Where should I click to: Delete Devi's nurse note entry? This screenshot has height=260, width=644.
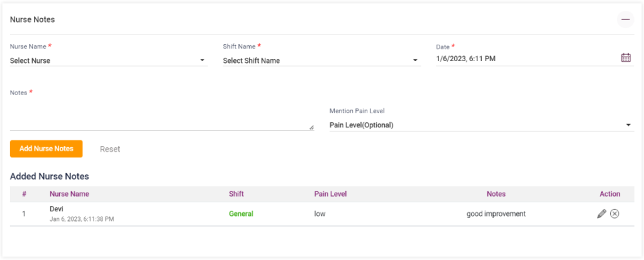pyautogui.click(x=615, y=214)
